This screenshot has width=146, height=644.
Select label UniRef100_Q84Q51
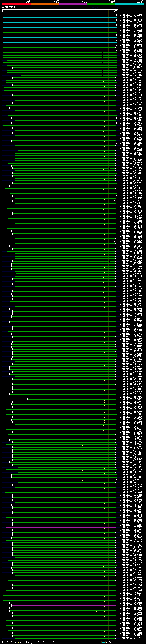pos(131,357)
